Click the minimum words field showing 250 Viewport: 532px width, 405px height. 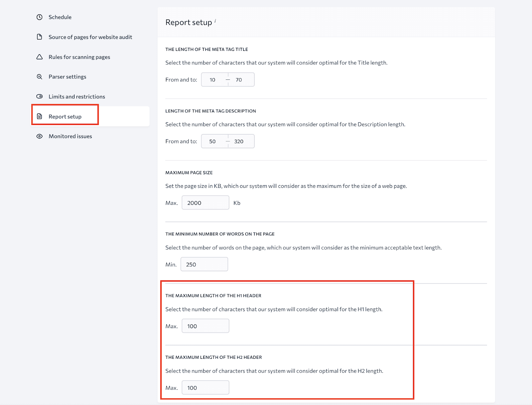(x=204, y=264)
